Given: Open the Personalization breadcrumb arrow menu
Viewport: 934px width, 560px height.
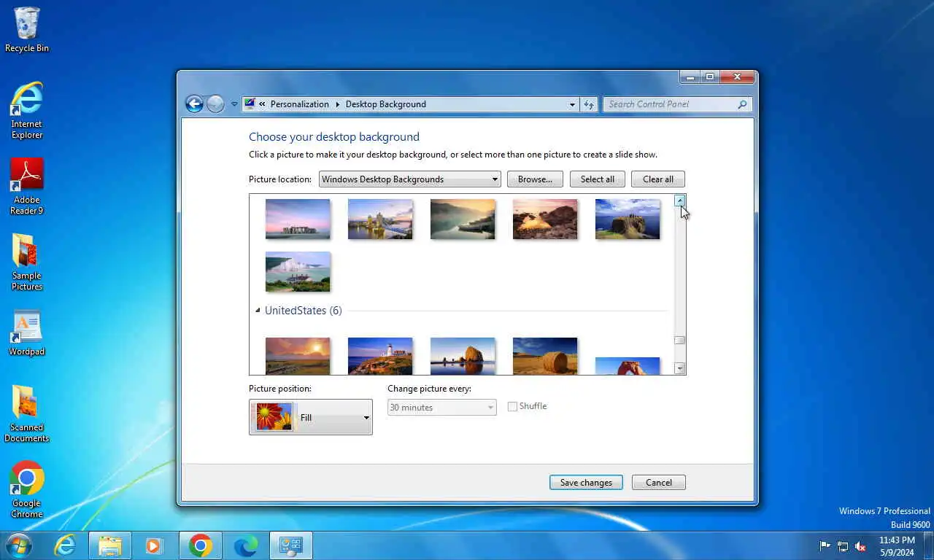Looking at the screenshot, I should pos(338,104).
